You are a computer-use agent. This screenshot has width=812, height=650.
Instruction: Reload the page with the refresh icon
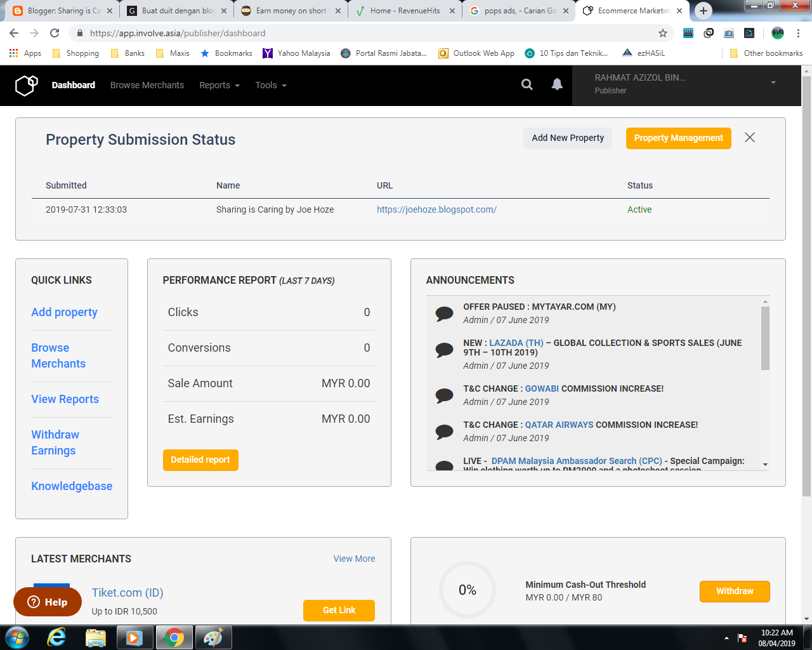pyautogui.click(x=55, y=33)
